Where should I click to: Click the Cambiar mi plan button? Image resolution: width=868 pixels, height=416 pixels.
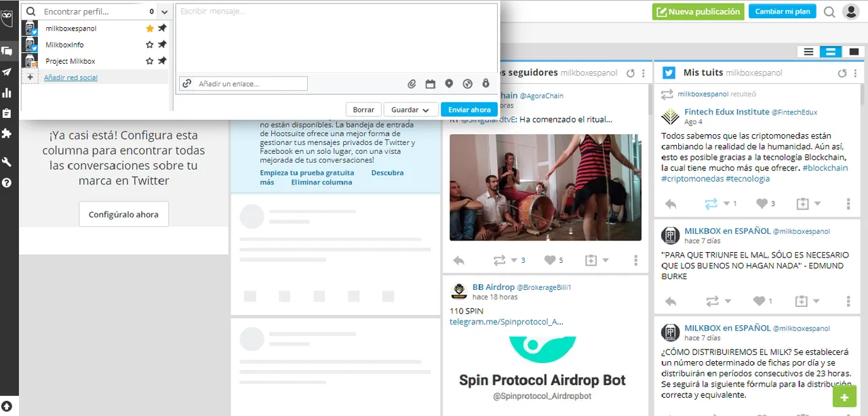pos(783,12)
